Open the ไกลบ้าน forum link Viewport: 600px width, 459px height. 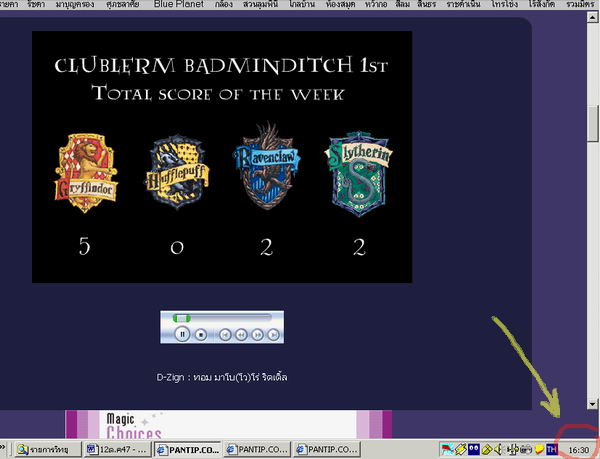[302, 4]
